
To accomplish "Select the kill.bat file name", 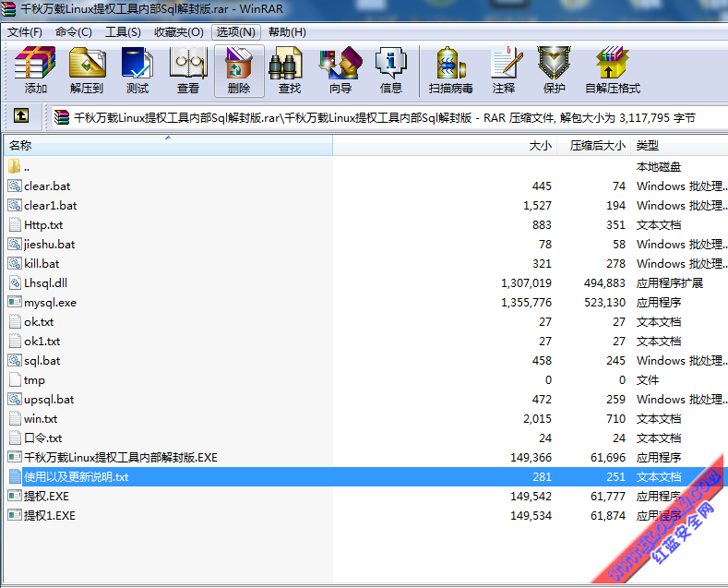I will tap(42, 263).
